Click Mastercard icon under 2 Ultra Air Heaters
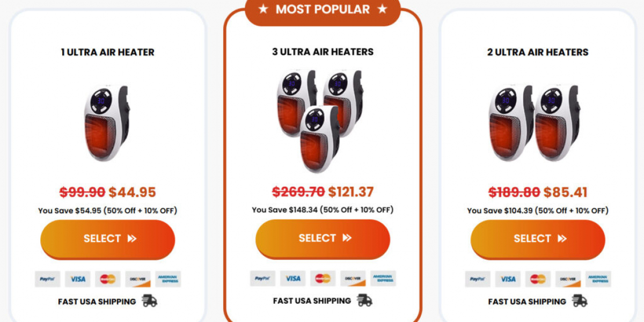Viewport: 644px width, 322px height. tap(538, 279)
